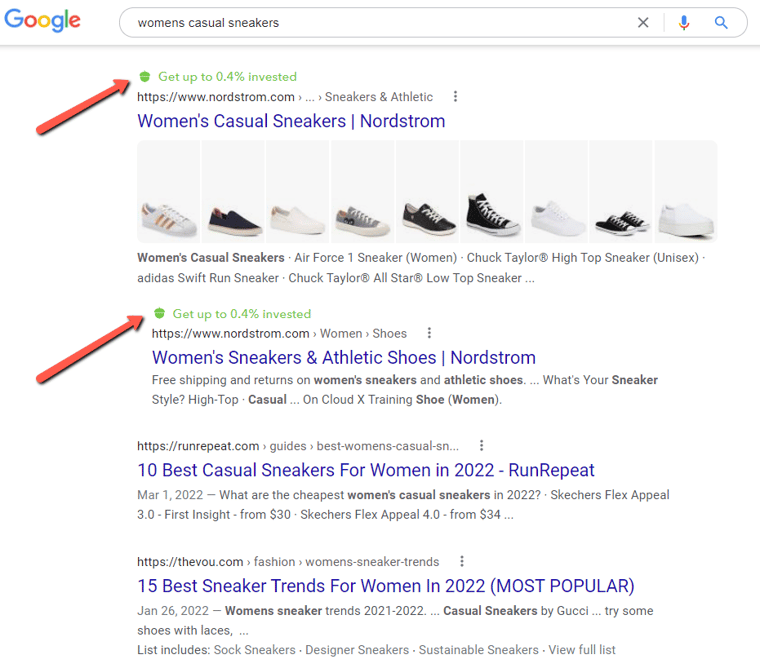Click the 'https://www.nordstrom.com › Women › Shoes' URL
Screen dimensions: 760x668
coord(279,334)
